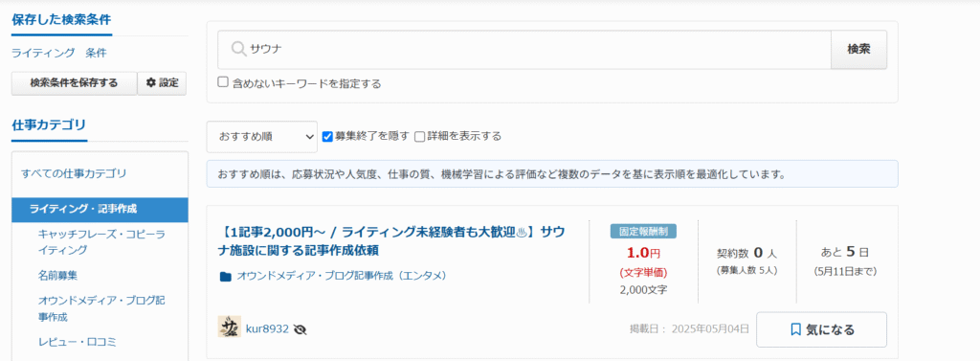Click the kur8932 user avatar image
Image resolution: width=980 pixels, height=361 pixels.
[230, 327]
